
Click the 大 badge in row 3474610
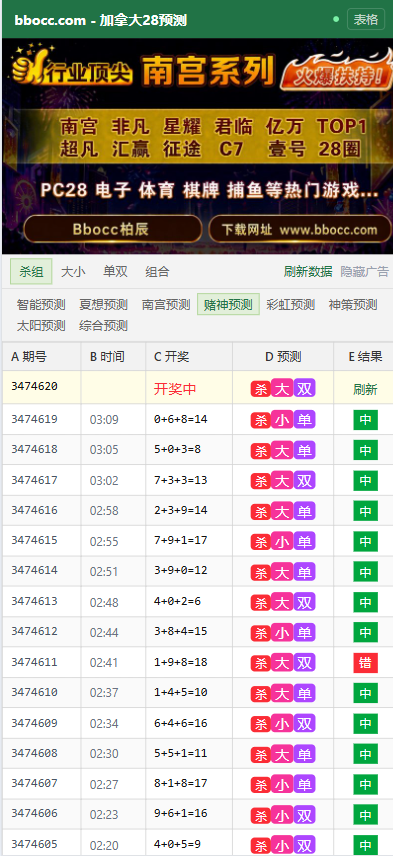(282, 693)
